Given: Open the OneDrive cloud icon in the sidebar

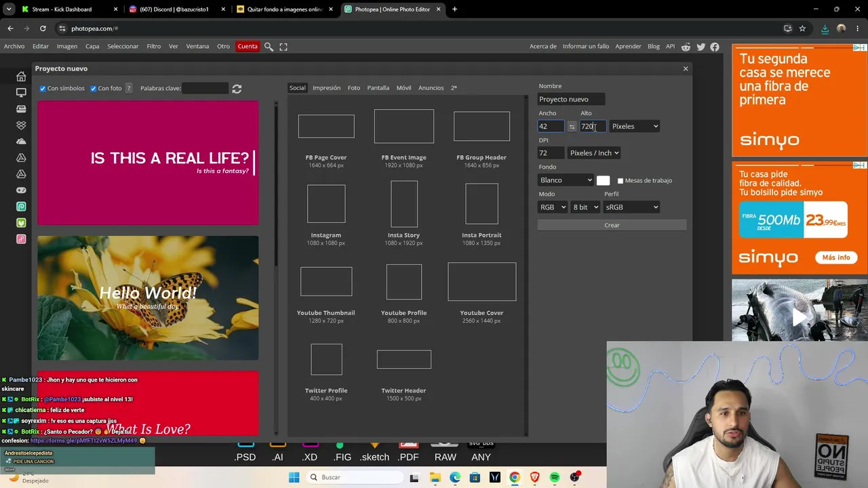Looking at the screenshot, I should (x=21, y=142).
